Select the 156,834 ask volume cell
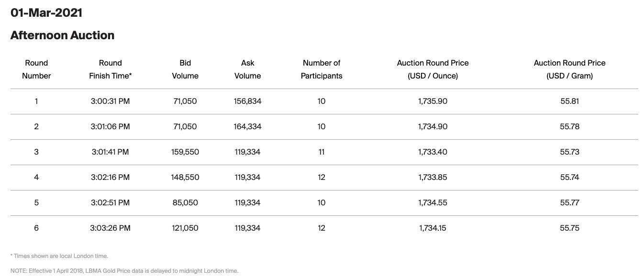The image size is (644, 280). [247, 101]
